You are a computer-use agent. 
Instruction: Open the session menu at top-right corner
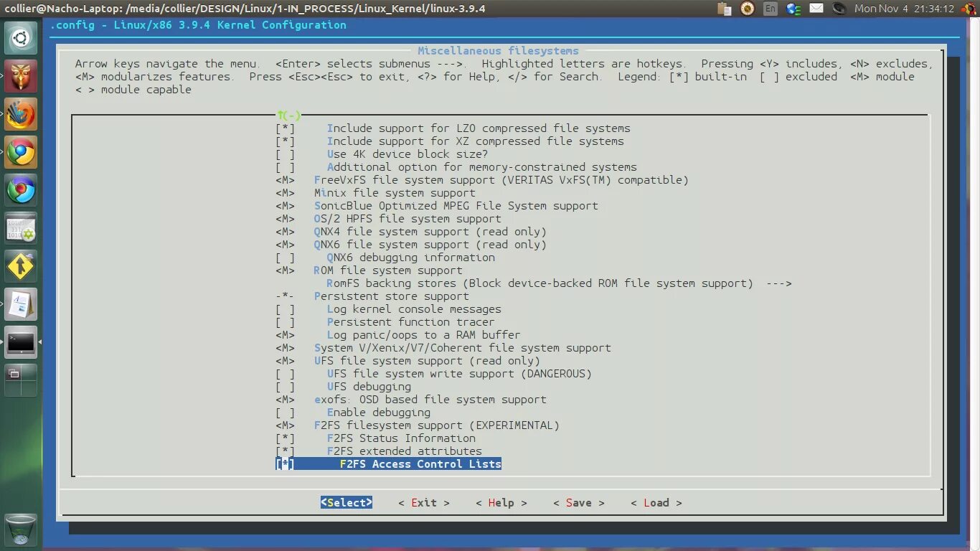click(x=969, y=9)
